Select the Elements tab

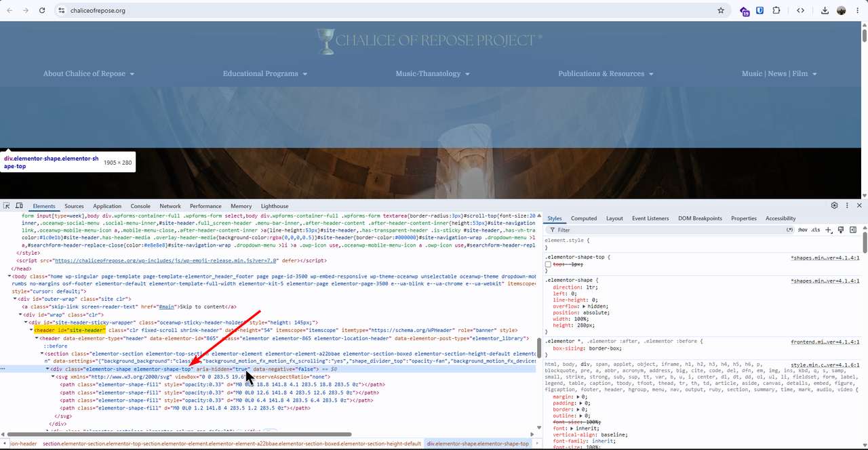point(44,206)
